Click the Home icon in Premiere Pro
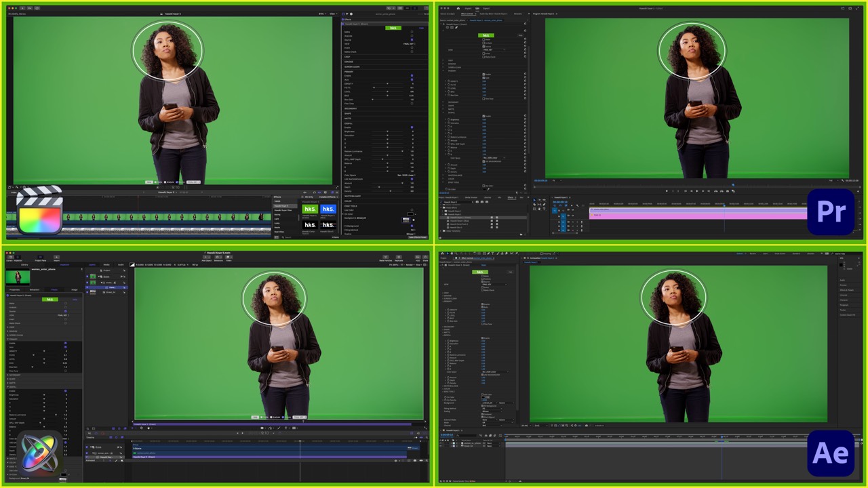 [x=458, y=8]
